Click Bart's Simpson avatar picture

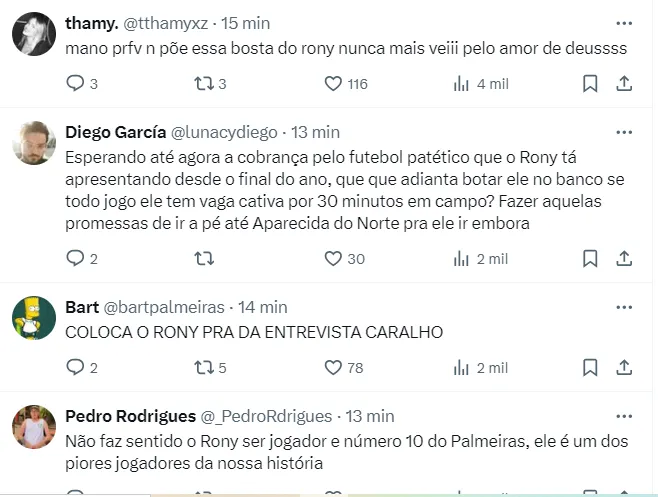33,319
